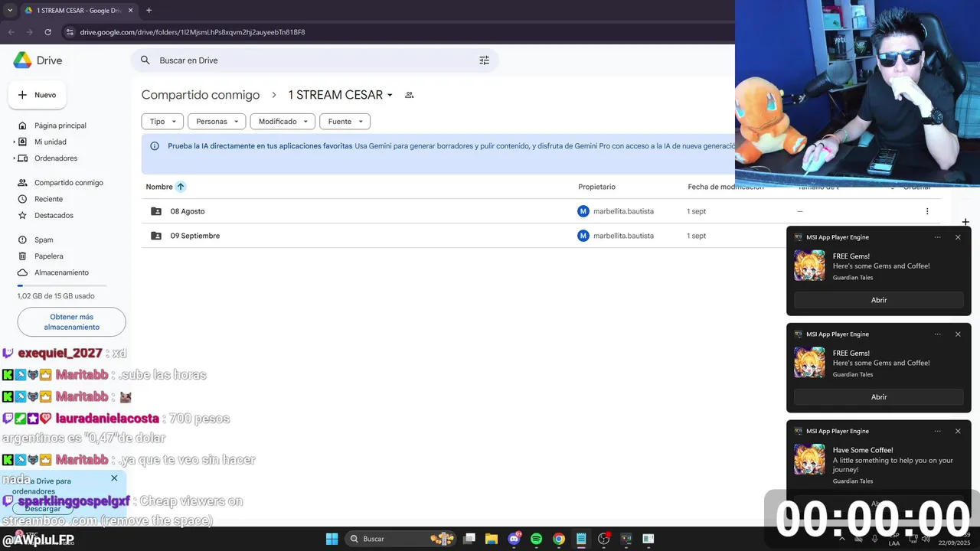Click the storage usage bar
980x551 pixels.
62,285
